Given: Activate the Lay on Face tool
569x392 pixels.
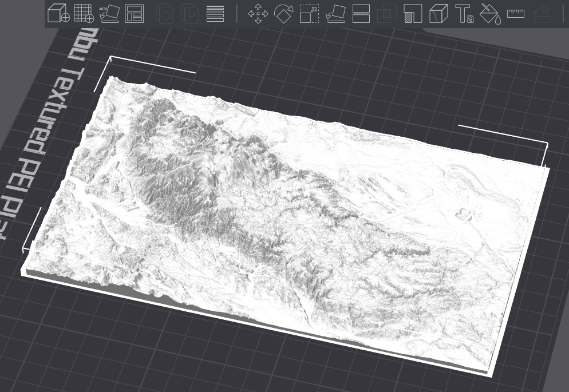Looking at the screenshot, I should [335, 13].
